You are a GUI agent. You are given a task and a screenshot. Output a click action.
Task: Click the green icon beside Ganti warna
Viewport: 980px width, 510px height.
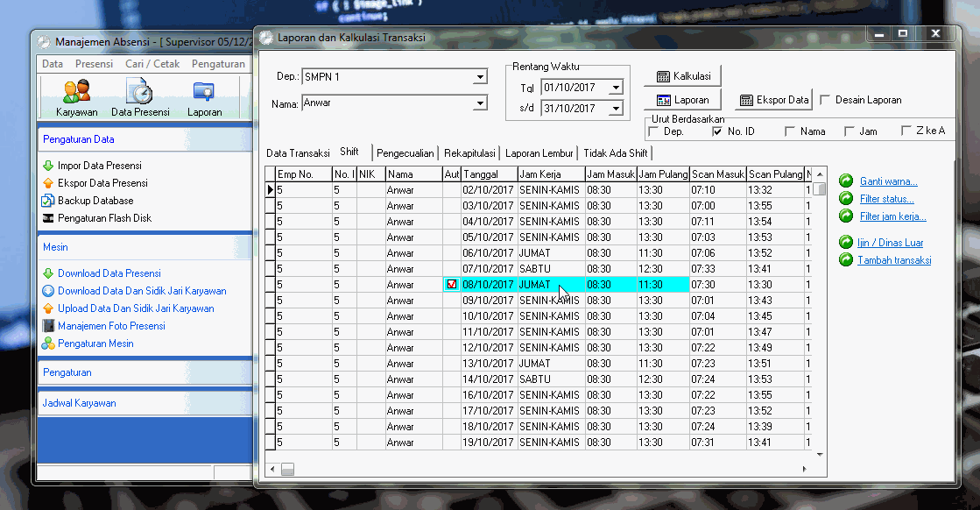(846, 181)
